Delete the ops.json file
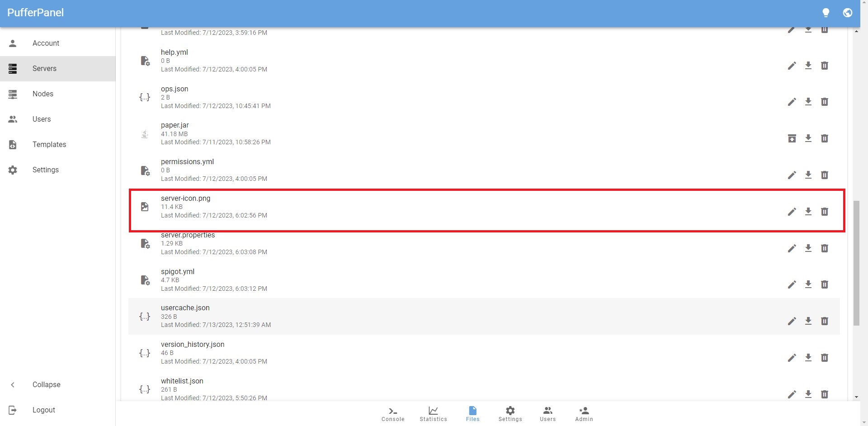The width and height of the screenshot is (868, 426). point(824,102)
